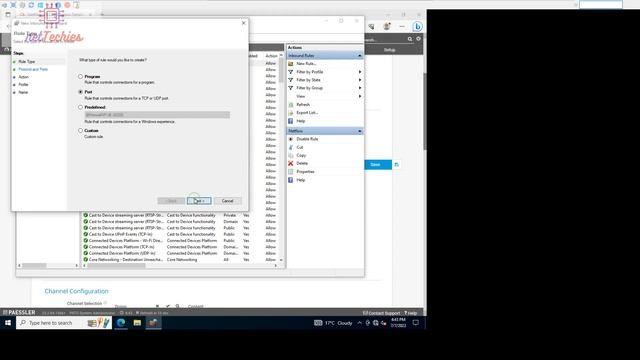Click the Refresh icon in Actions pane
Screen dimensions: 640x360
[x=291, y=104]
